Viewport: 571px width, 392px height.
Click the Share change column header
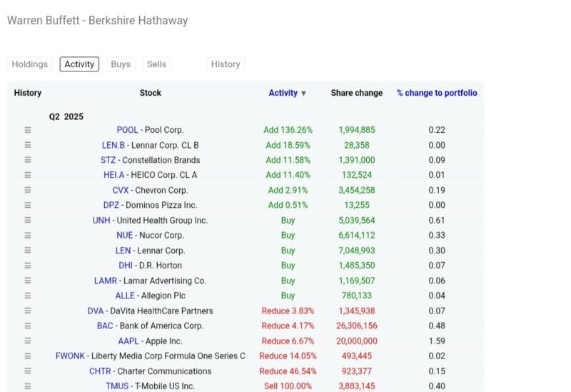(356, 93)
